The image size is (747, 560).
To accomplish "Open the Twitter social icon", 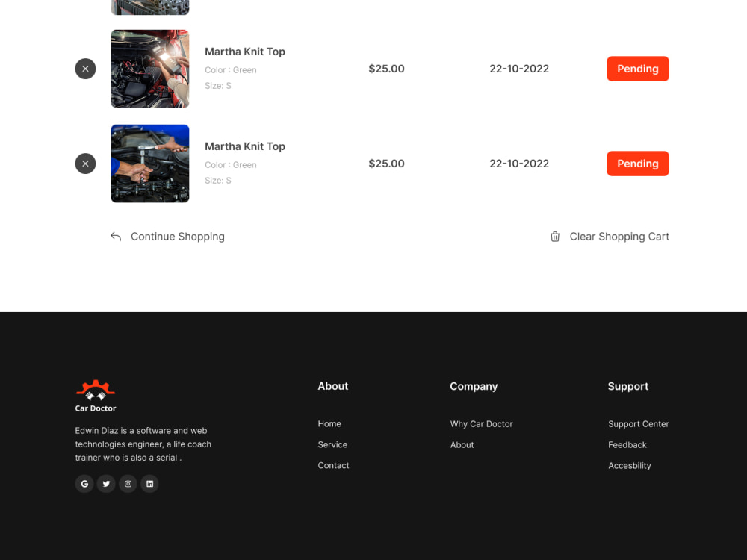I will click(x=106, y=484).
